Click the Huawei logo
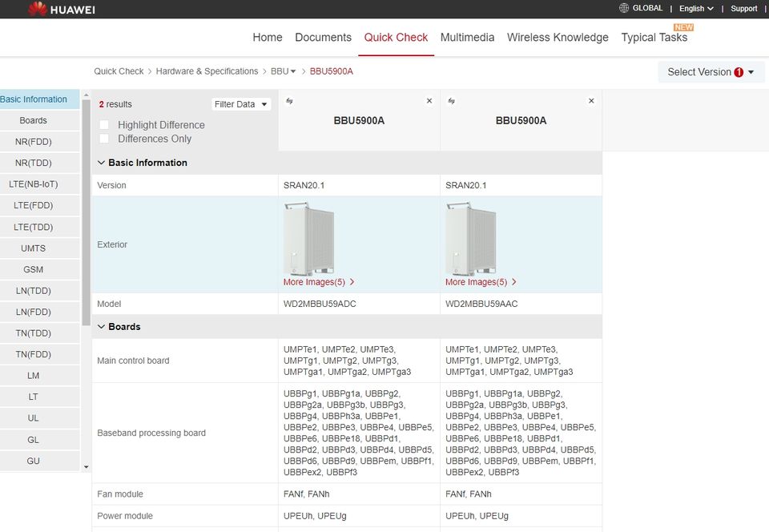 point(62,9)
